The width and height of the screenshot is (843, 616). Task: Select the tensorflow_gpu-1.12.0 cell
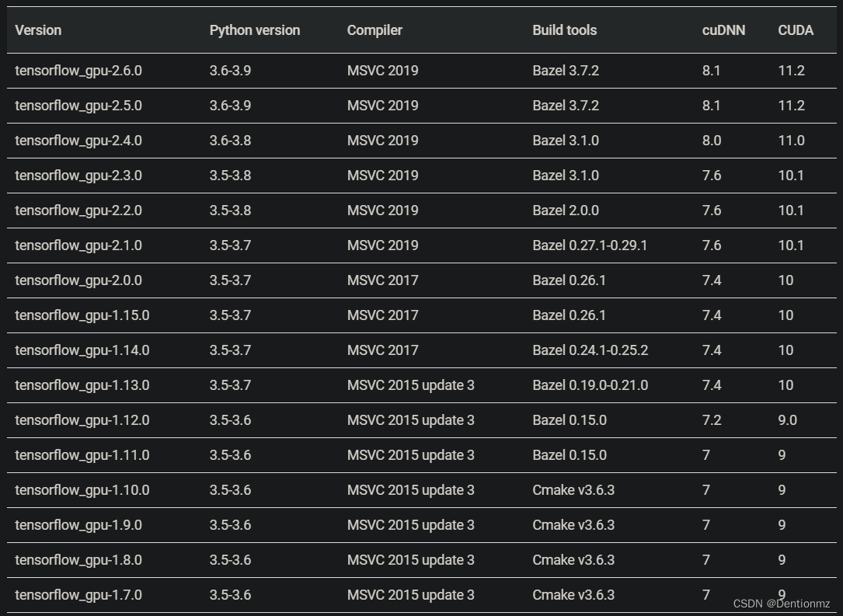tap(82, 420)
